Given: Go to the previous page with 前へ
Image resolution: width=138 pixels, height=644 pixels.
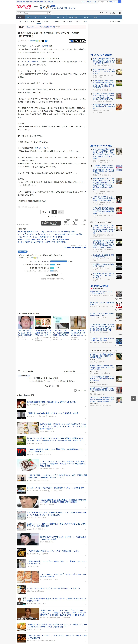Looking at the screenshot, I should (x=44, y=212).
